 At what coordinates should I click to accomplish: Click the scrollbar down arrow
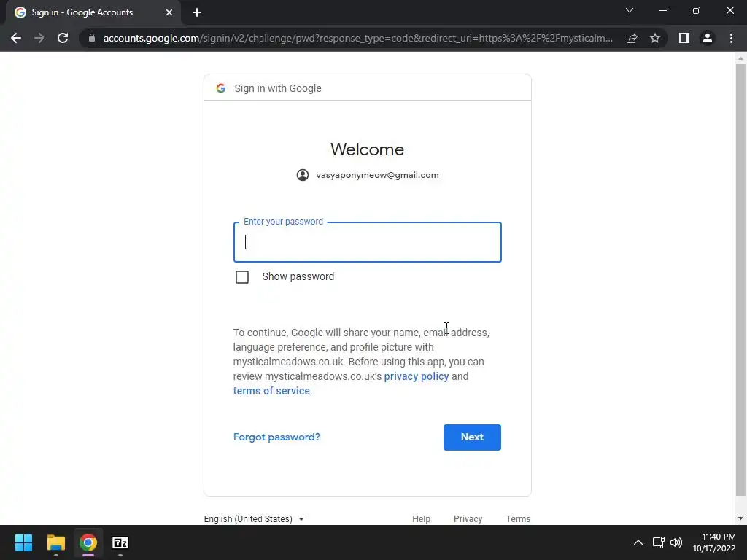pos(740,518)
